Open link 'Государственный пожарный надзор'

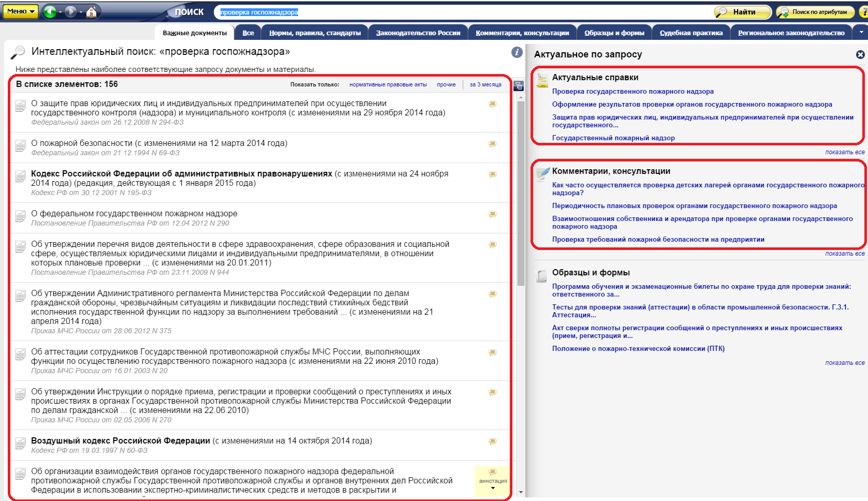pos(613,138)
